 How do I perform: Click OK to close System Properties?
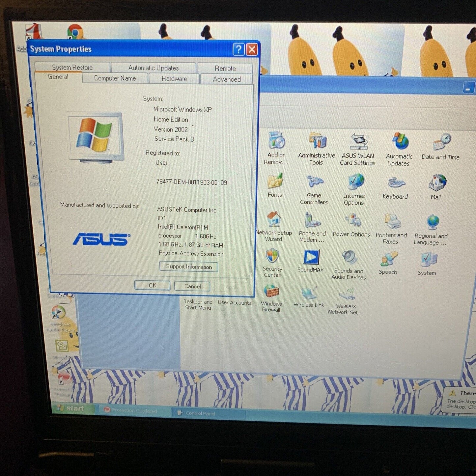tap(152, 285)
